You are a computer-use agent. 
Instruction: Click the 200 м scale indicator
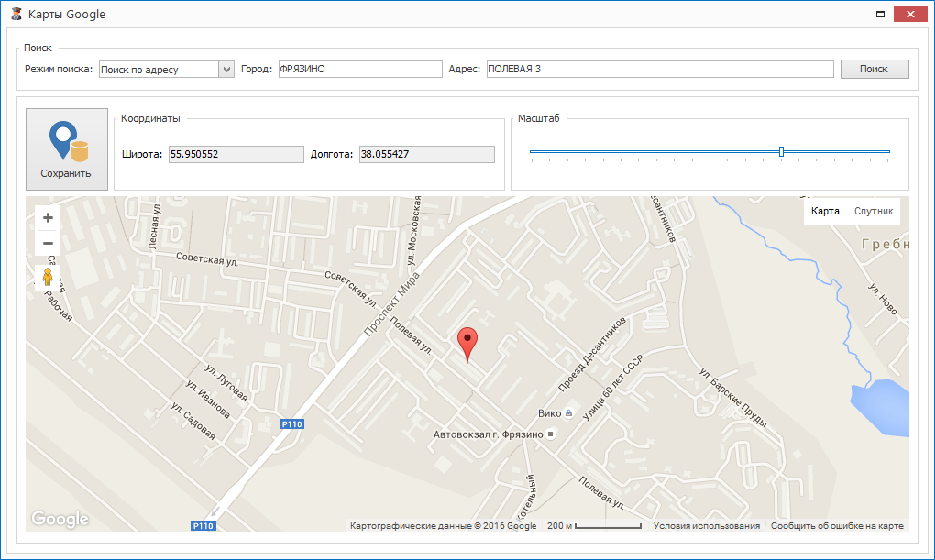click(x=594, y=526)
